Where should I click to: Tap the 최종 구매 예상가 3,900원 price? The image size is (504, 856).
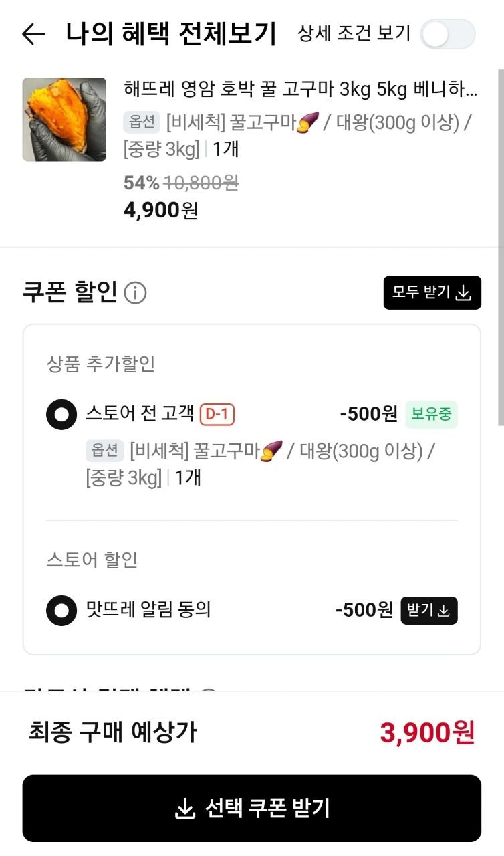point(427,732)
